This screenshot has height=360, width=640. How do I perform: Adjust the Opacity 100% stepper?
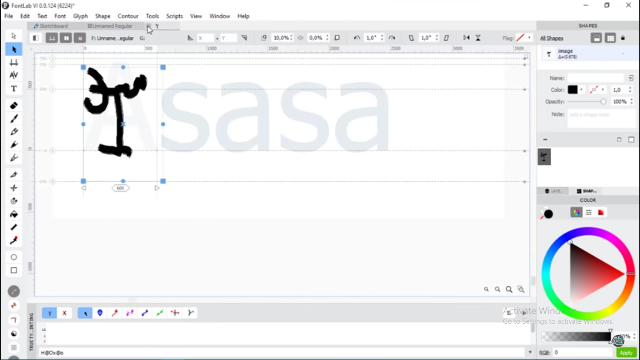pyautogui.click(x=631, y=102)
